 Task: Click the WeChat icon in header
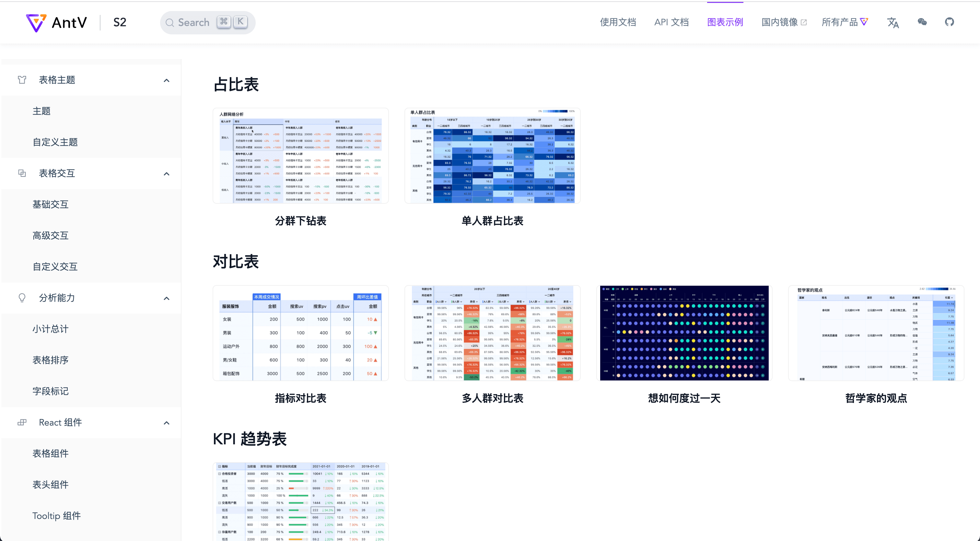coord(922,22)
